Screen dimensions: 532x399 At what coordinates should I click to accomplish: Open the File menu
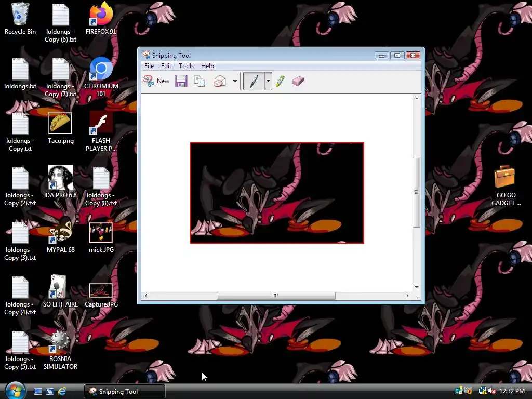pos(149,66)
